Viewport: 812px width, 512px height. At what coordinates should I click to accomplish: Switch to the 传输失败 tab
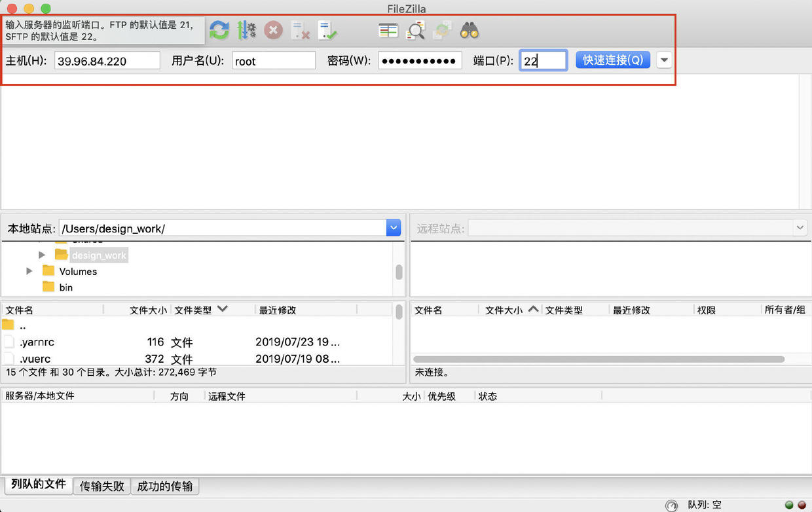[x=102, y=486]
